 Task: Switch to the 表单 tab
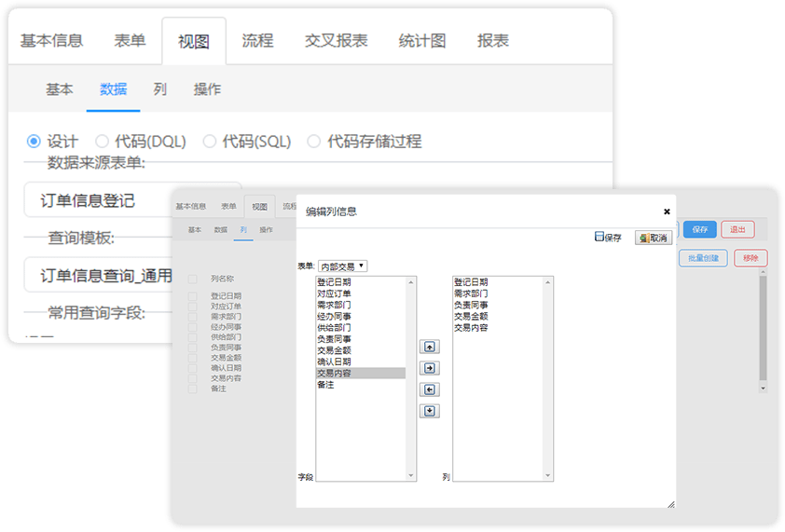coord(130,41)
